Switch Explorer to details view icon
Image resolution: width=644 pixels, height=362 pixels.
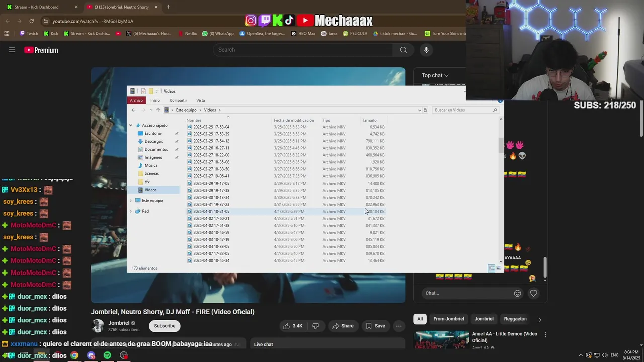(x=491, y=268)
